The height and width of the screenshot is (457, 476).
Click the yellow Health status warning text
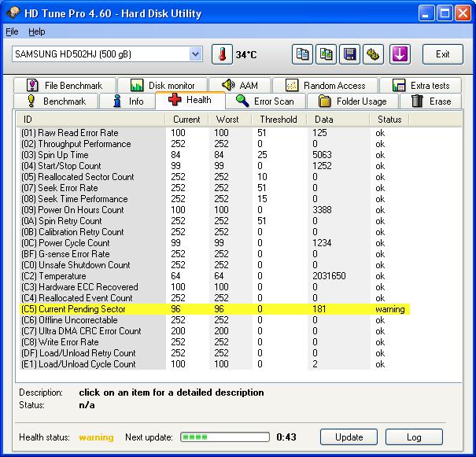96,437
